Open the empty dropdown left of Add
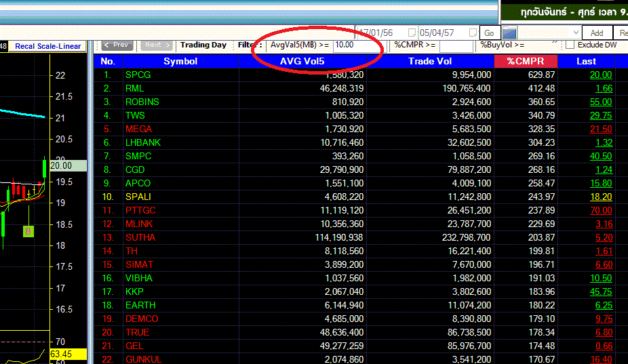Viewport: 628px width, 364px height. coord(549,33)
